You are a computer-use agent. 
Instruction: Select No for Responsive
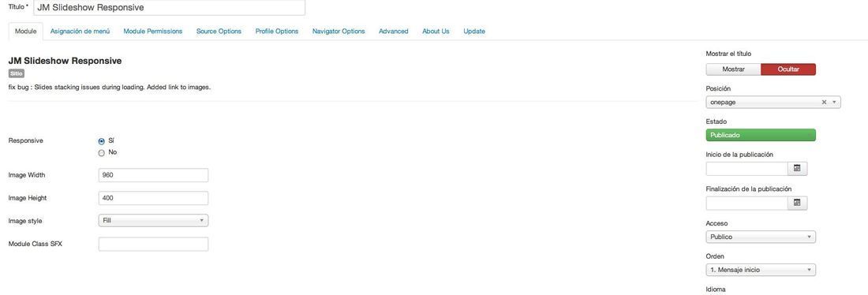click(x=101, y=153)
